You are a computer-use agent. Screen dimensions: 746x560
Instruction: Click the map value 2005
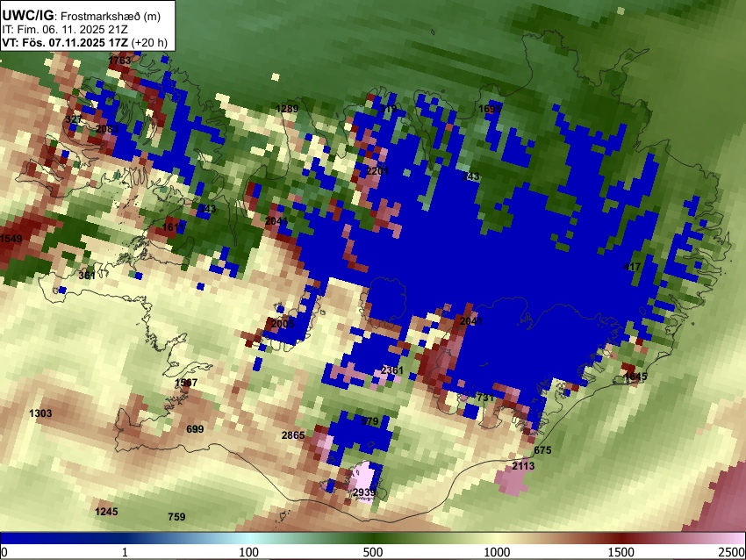pos(283,324)
